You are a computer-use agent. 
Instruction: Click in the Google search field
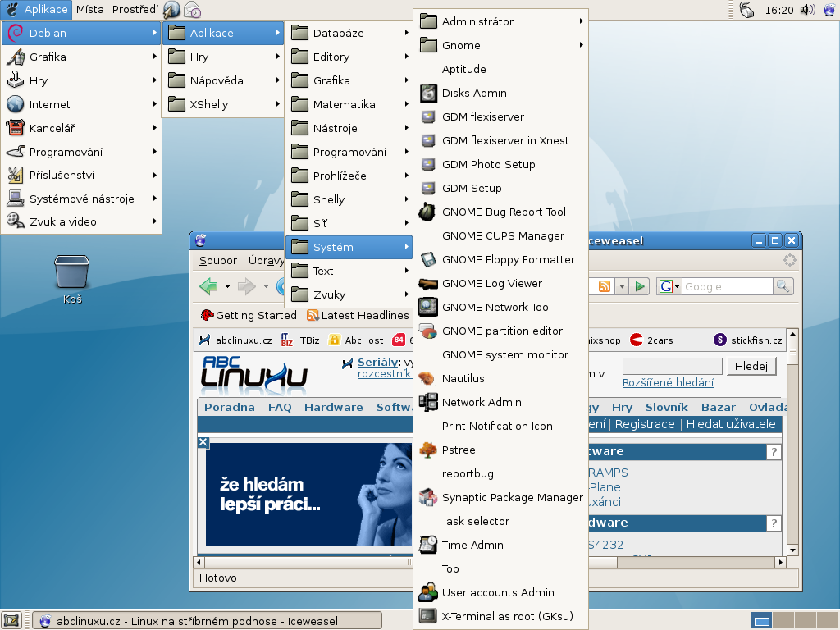(x=728, y=286)
